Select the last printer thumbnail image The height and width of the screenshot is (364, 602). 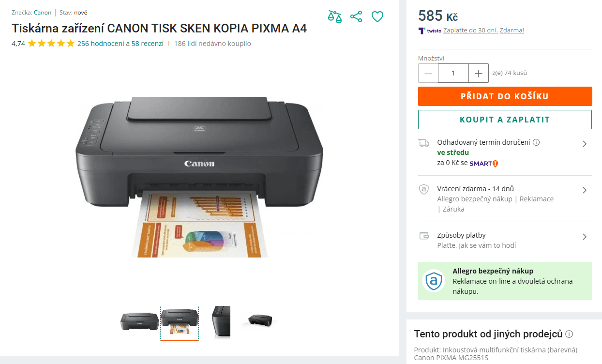pyautogui.click(x=258, y=322)
